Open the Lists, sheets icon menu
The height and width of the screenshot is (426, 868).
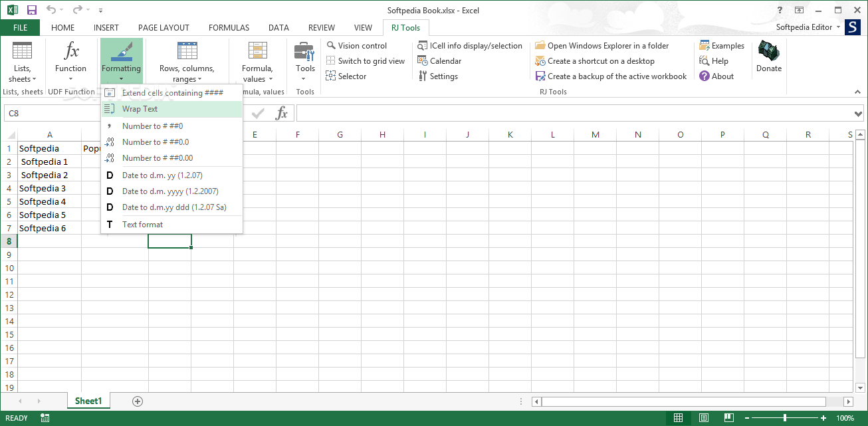22,61
